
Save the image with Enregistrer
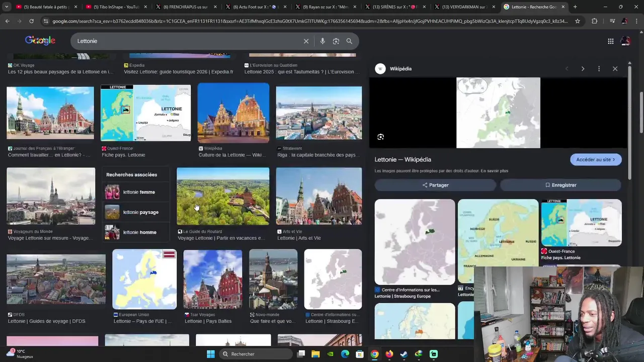coord(560,185)
